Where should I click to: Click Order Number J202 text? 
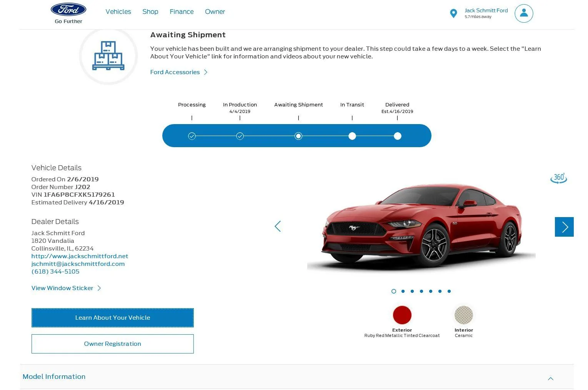point(61,187)
